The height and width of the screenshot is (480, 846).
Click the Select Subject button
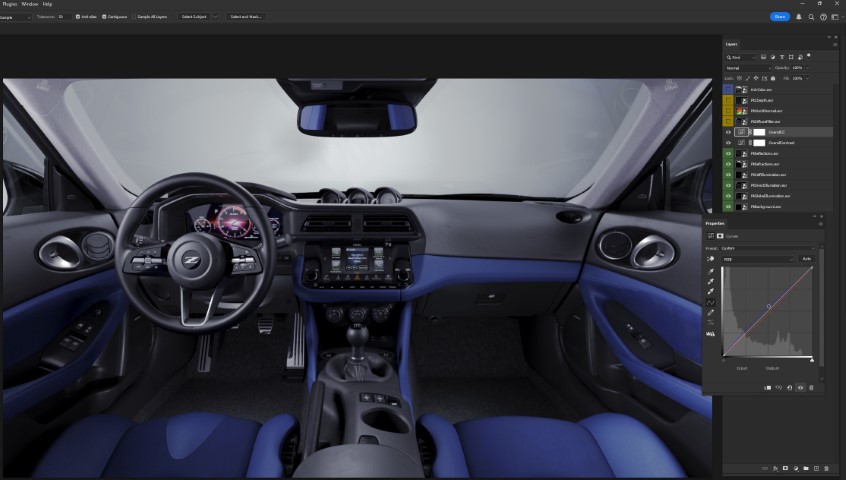193,17
